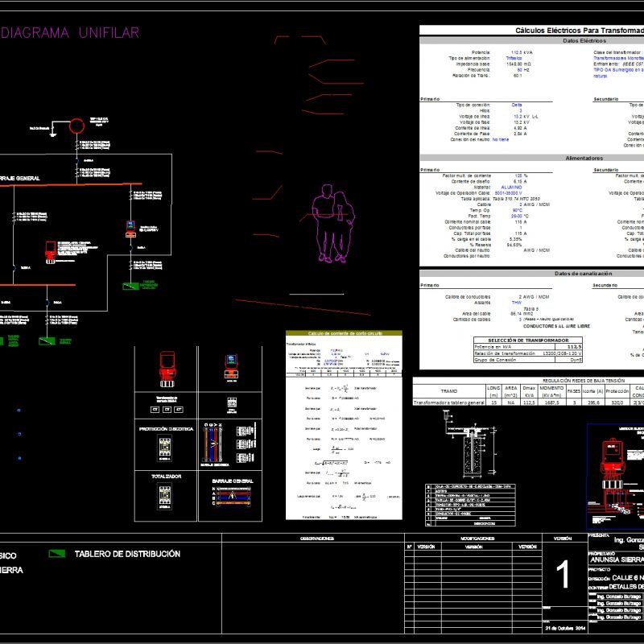
Task: Click the first CT box under Transformador de corriente
Action: click(x=155, y=409)
